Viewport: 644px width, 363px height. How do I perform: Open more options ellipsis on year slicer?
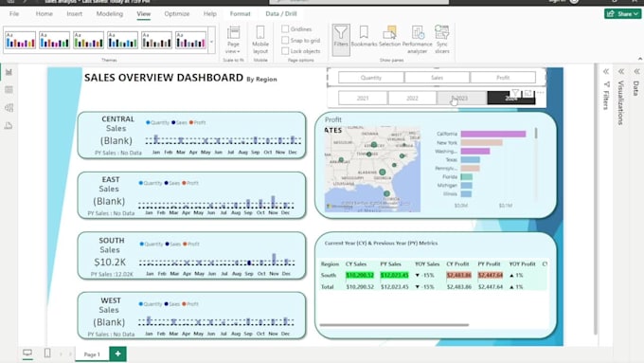click(541, 93)
